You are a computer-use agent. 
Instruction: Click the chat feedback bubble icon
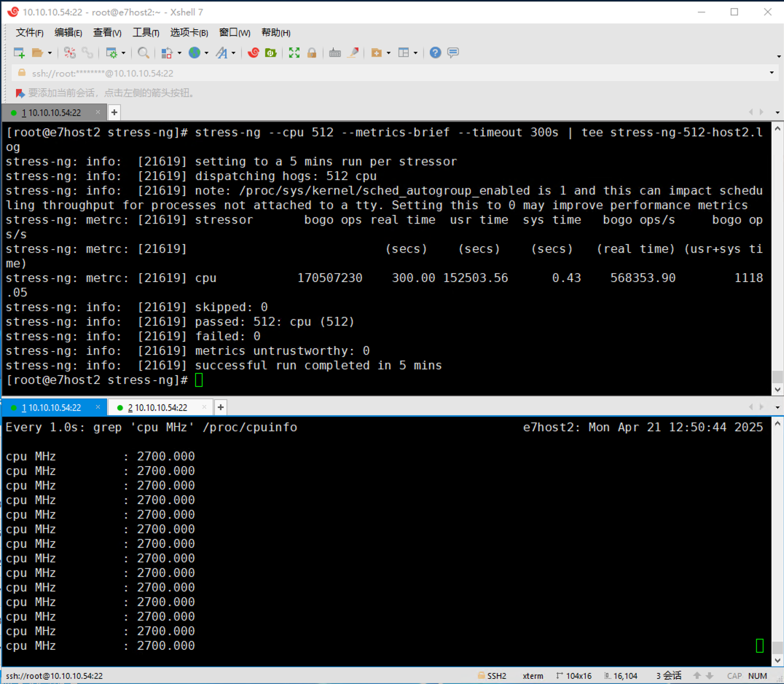coord(453,52)
